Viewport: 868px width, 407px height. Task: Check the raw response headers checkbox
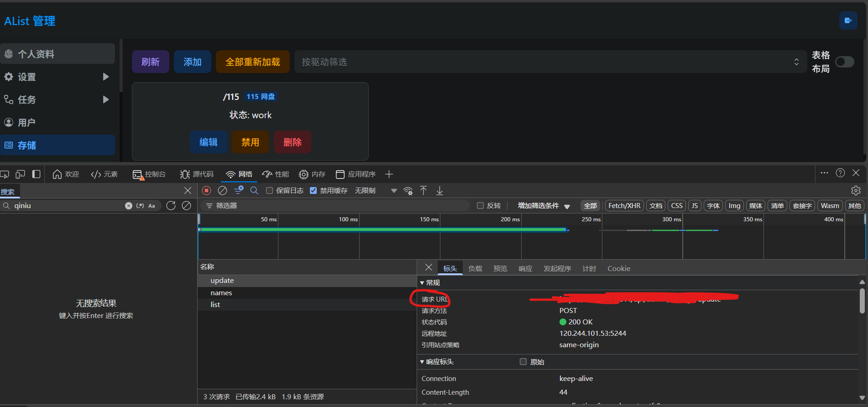point(523,362)
